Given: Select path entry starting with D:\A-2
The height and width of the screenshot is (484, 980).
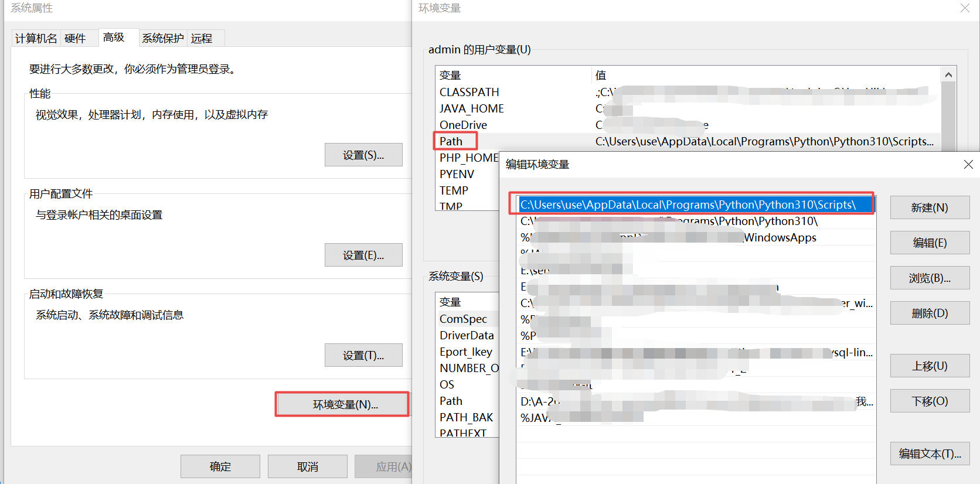Looking at the screenshot, I should point(696,401).
